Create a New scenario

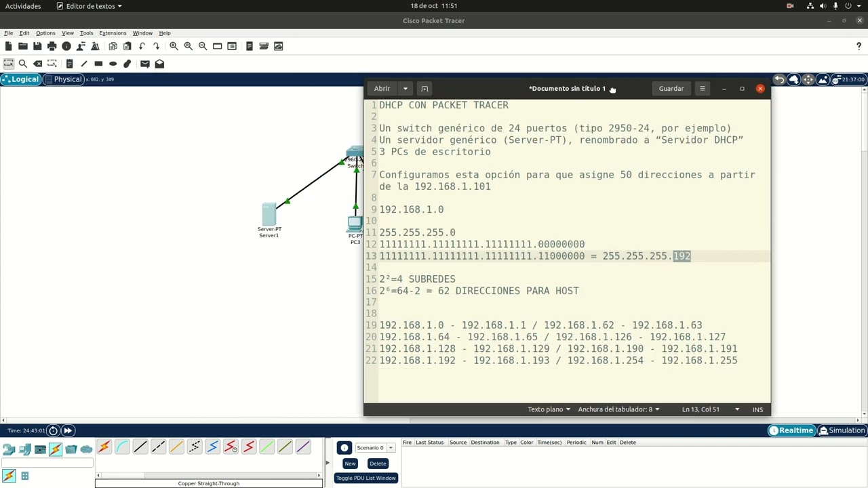[x=350, y=464]
